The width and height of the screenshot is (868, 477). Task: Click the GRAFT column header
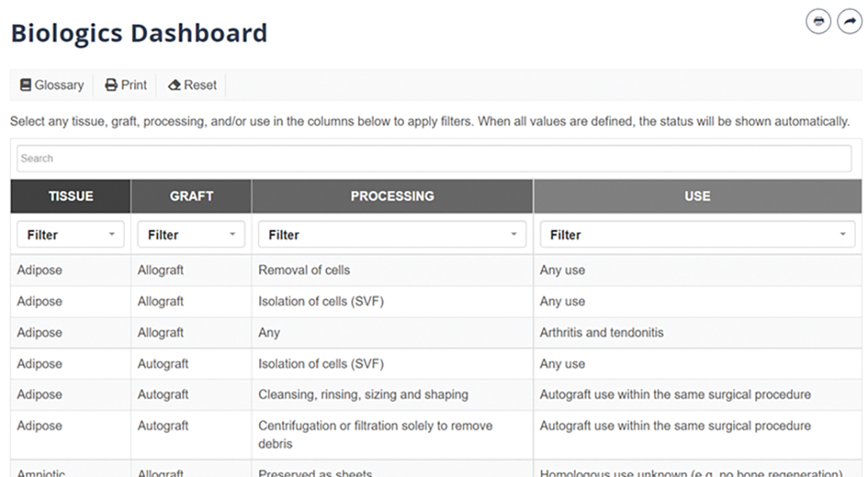(191, 196)
